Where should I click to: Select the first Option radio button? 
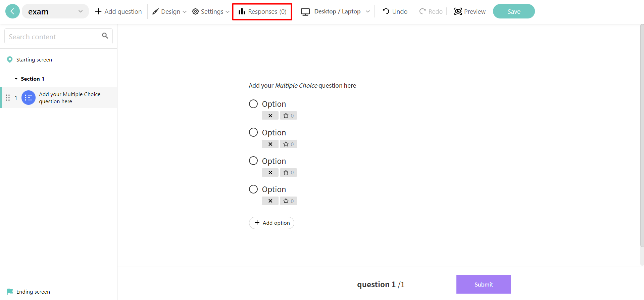253,103
